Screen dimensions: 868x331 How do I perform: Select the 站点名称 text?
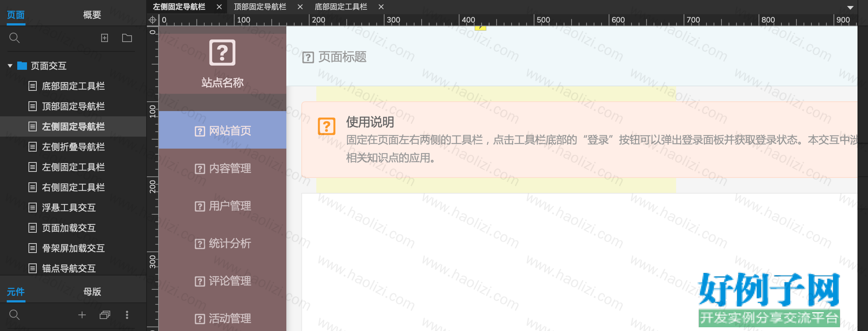(222, 83)
